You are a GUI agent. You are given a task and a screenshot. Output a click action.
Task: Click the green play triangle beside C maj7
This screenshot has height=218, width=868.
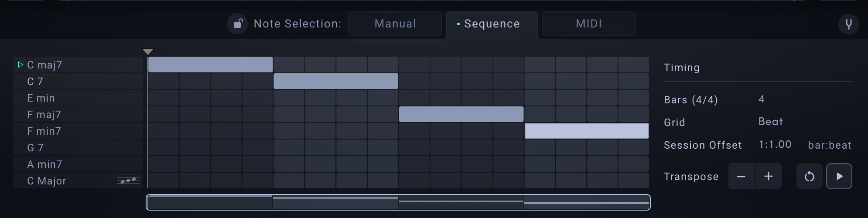(x=20, y=65)
